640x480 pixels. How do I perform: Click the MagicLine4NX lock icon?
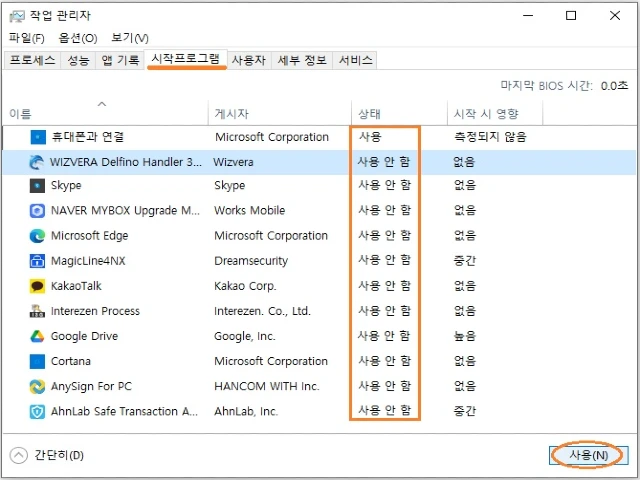click(x=37, y=261)
